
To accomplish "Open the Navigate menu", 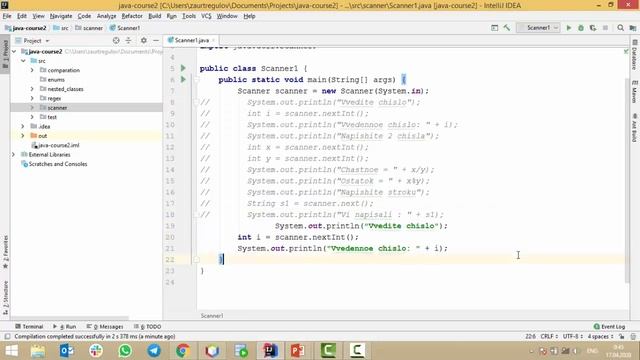I will [61, 16].
